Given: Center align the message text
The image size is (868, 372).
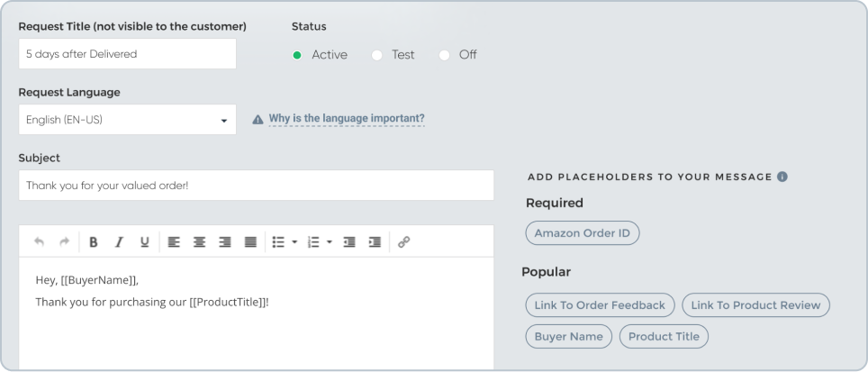Looking at the screenshot, I should [199, 242].
